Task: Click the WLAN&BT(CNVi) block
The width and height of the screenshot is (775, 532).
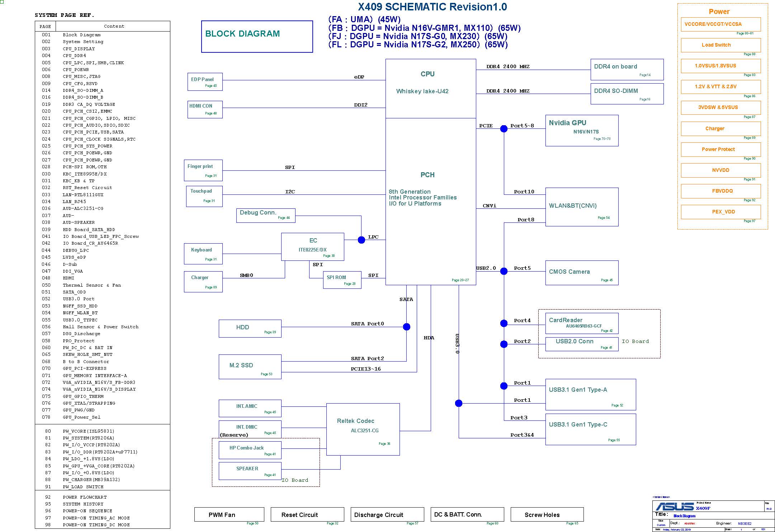Action: [582, 207]
